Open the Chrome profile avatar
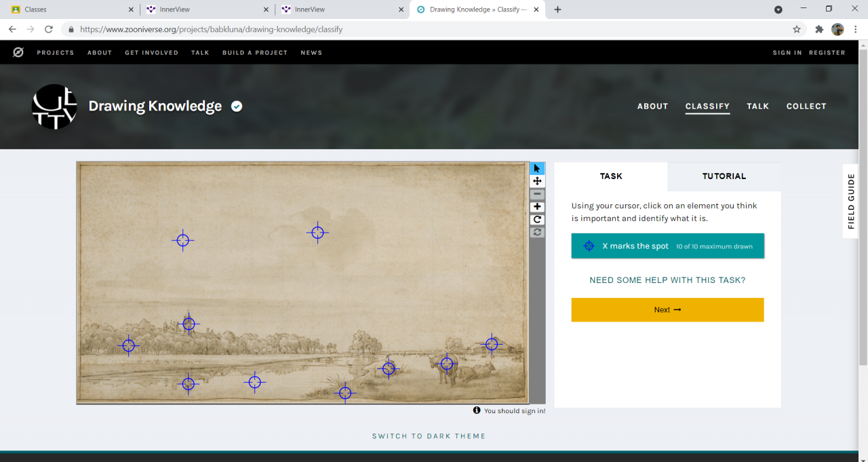The height and width of the screenshot is (462, 868). click(x=837, y=29)
